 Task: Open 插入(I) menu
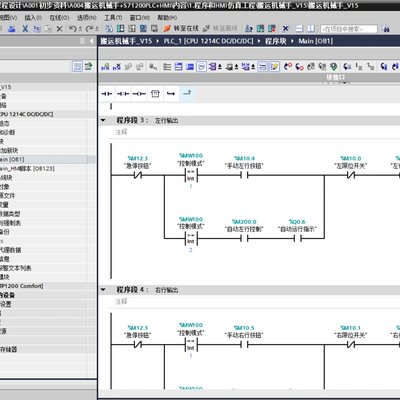tap(33, 17)
